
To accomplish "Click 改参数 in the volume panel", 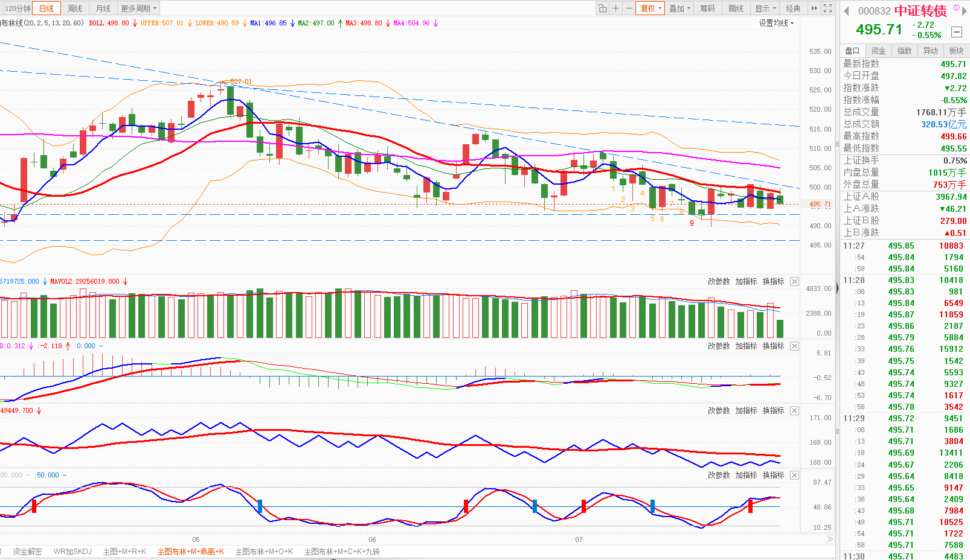I will pyautogui.click(x=719, y=282).
